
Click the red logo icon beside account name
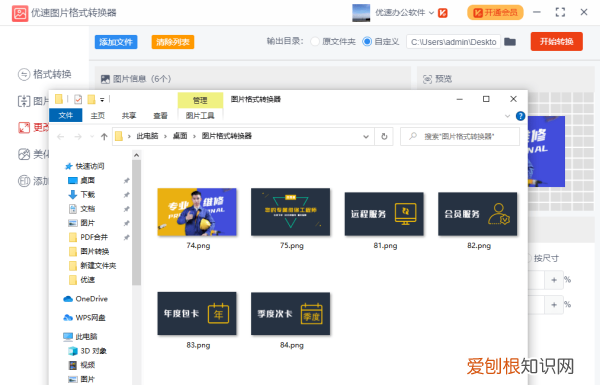pyautogui.click(x=443, y=13)
